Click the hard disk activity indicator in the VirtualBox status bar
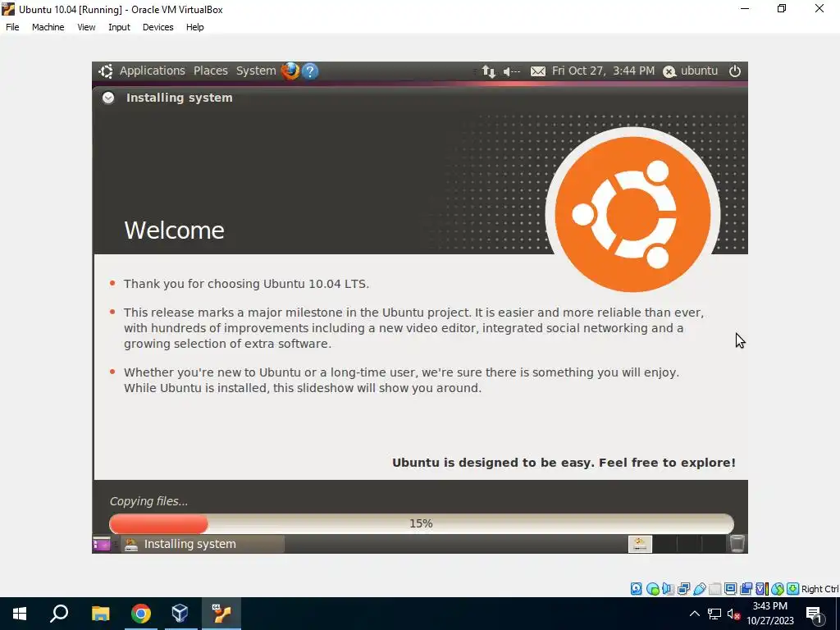 point(636,589)
